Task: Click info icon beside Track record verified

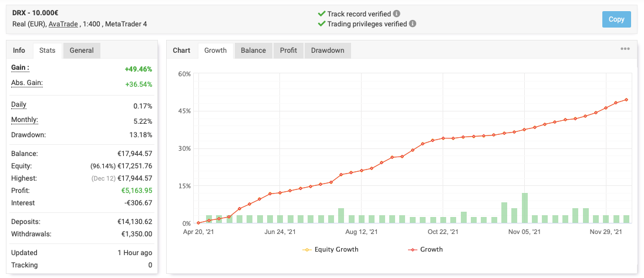Action: pos(397,13)
